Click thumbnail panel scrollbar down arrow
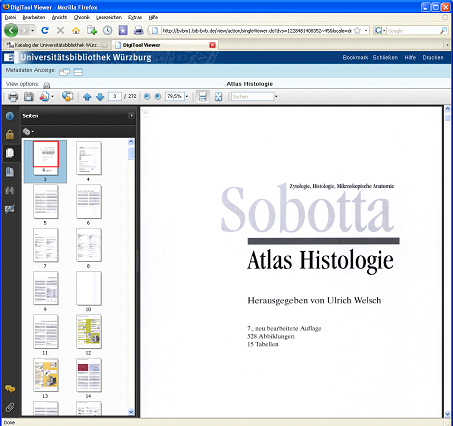 coord(131,412)
